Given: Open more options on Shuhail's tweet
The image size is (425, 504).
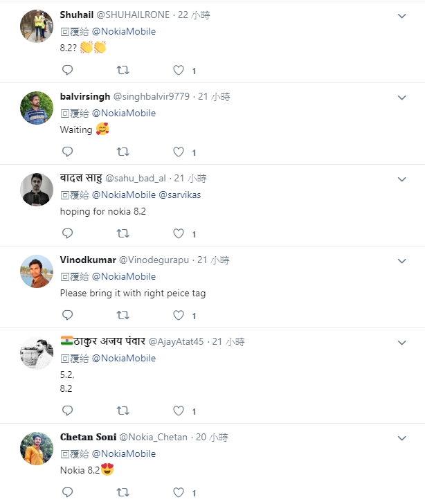Looking at the screenshot, I should tap(401, 15).
